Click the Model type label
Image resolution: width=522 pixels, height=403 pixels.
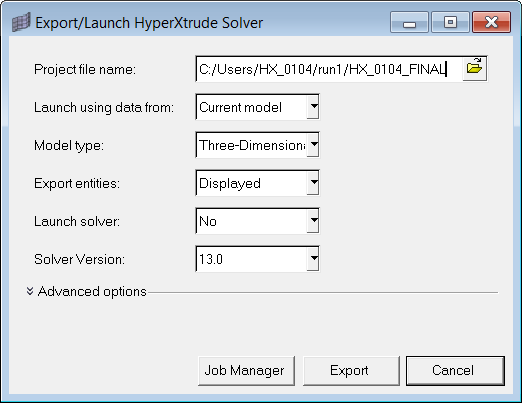click(x=69, y=145)
